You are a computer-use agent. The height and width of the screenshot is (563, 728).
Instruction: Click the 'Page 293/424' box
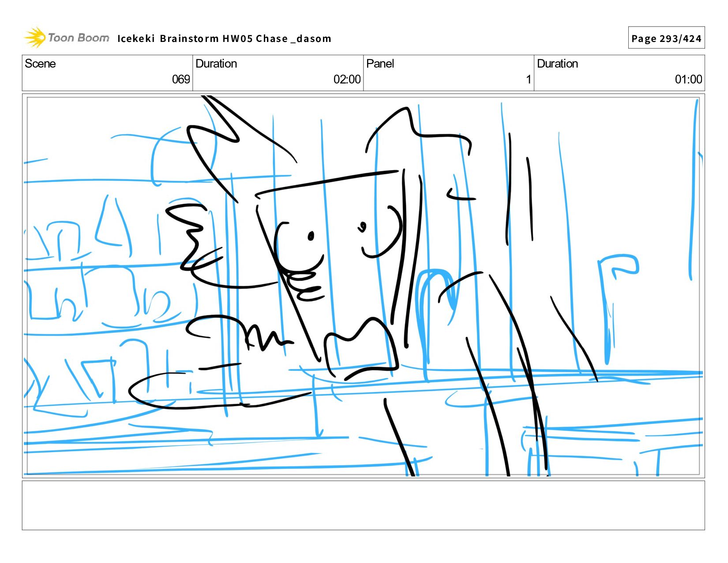666,38
